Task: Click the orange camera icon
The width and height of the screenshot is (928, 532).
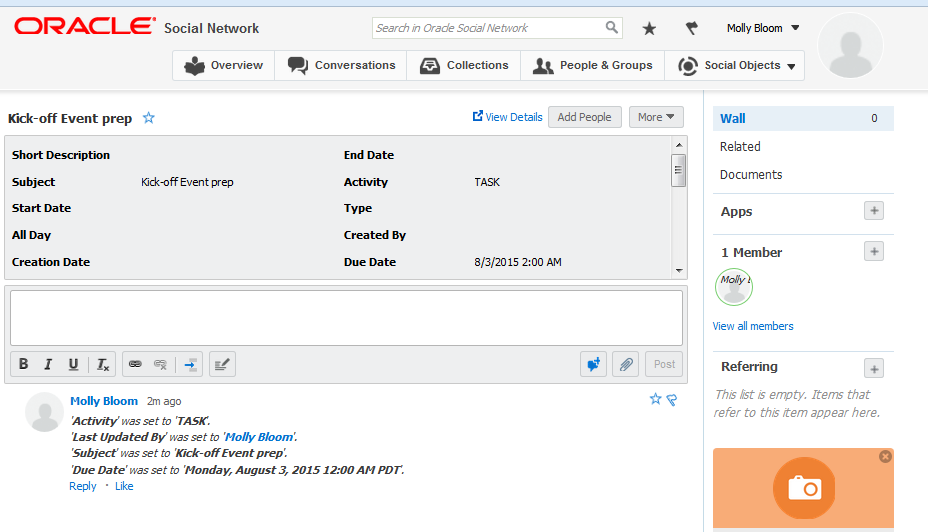Action: point(804,488)
